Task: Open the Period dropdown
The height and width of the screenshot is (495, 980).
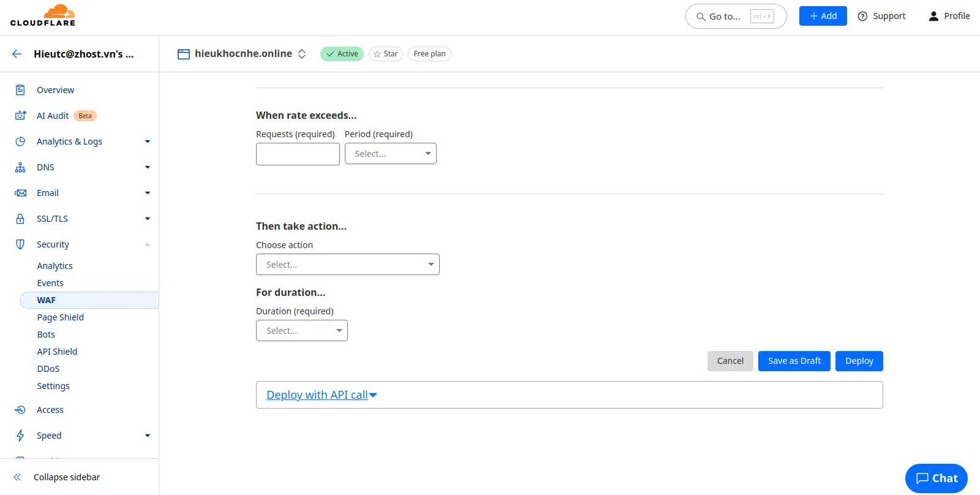Action: point(390,154)
